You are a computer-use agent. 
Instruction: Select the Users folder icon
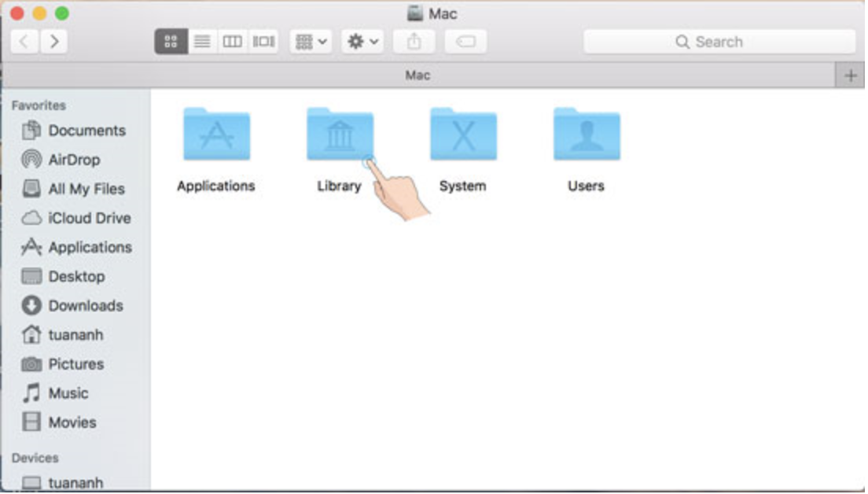click(x=587, y=135)
